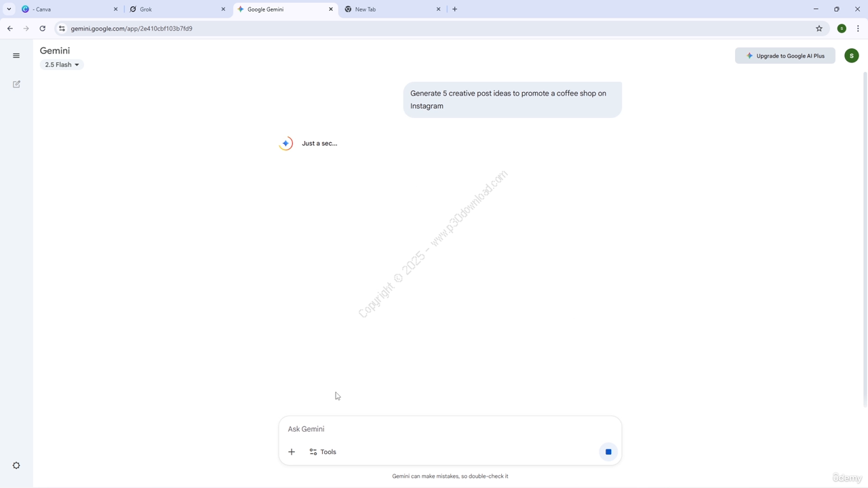Screen dimensions: 868x488
Task: Focus the Ask Gemini input field
Action: pos(450,429)
